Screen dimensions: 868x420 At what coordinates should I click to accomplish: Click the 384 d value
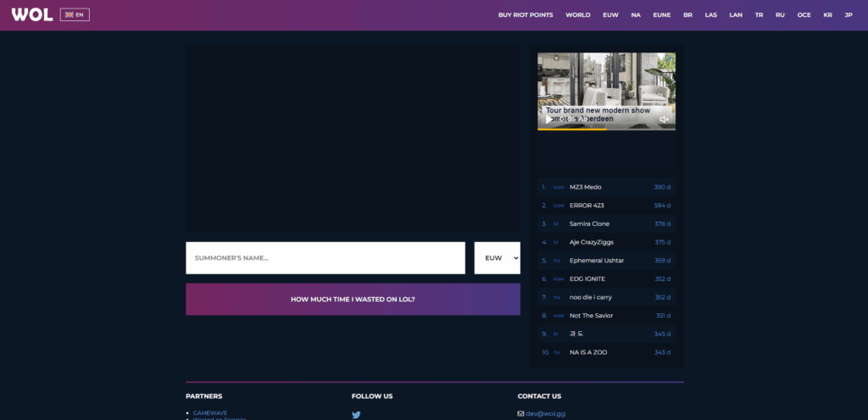662,205
